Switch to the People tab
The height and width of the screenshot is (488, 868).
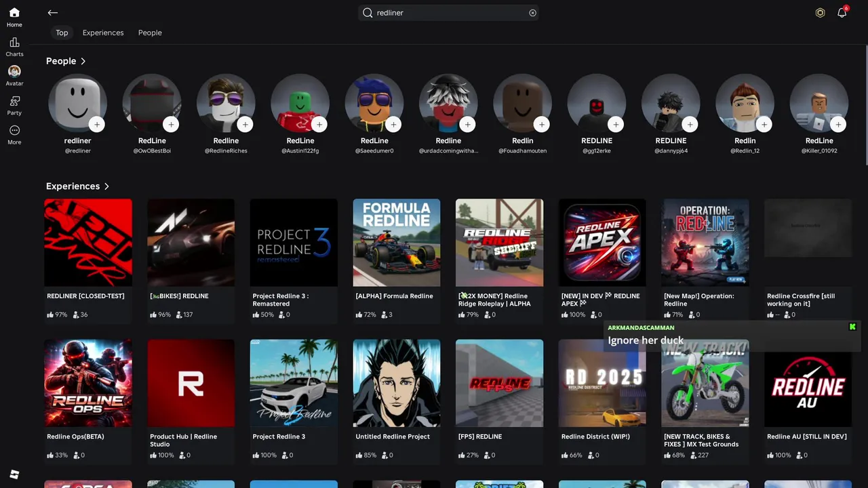(x=150, y=33)
